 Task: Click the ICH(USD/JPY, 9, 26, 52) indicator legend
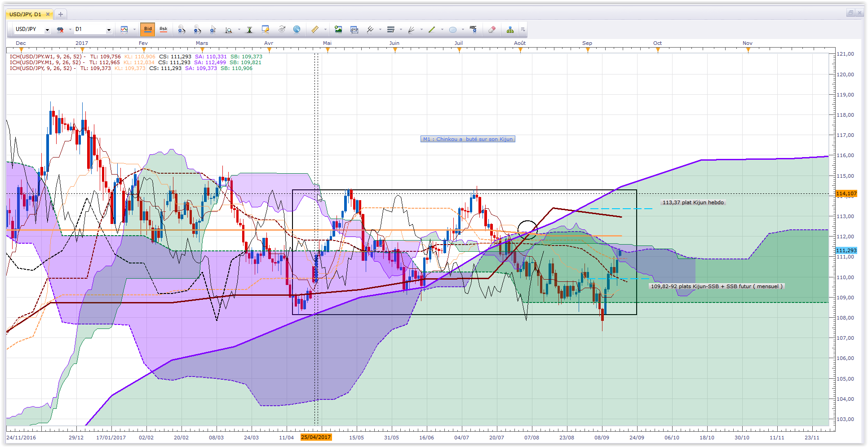tap(131, 68)
